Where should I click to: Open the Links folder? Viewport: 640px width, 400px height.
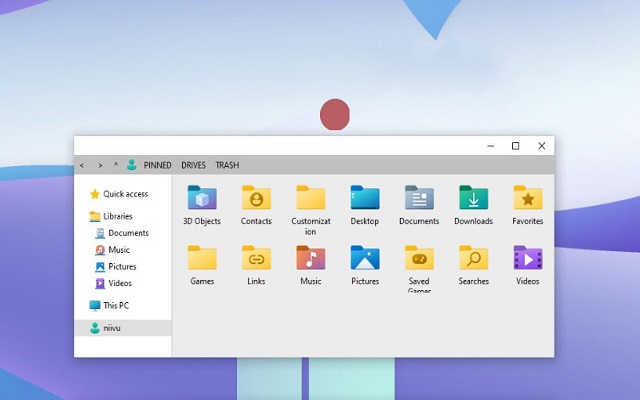[x=256, y=265]
